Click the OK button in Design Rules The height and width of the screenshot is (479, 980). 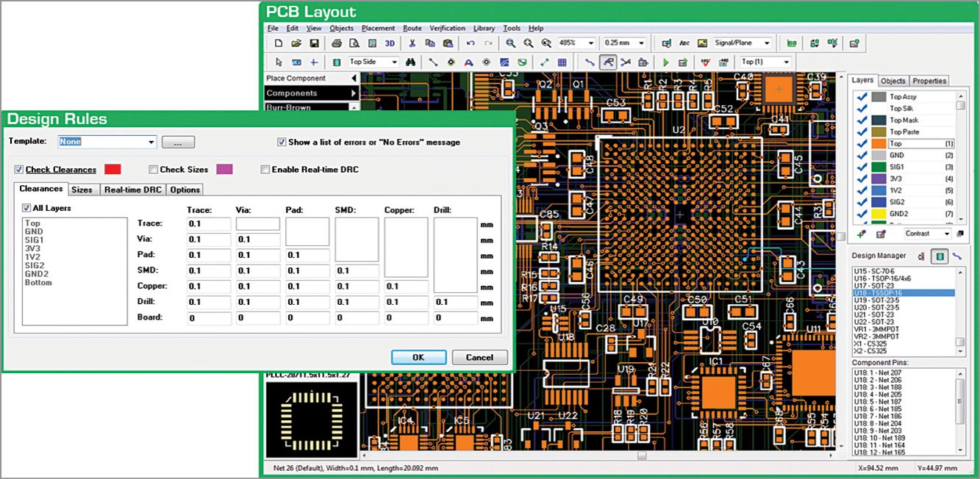click(x=418, y=357)
